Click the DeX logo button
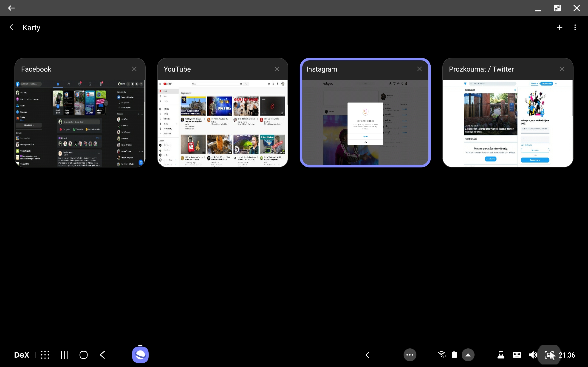This screenshot has width=588, height=367. click(x=22, y=355)
